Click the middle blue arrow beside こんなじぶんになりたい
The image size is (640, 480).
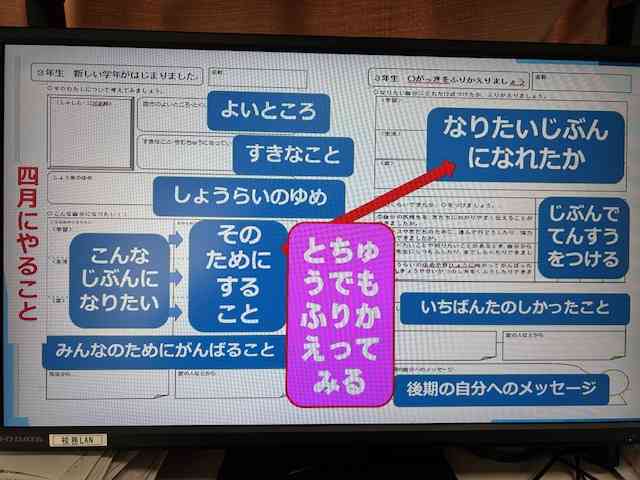pyautogui.click(x=178, y=275)
